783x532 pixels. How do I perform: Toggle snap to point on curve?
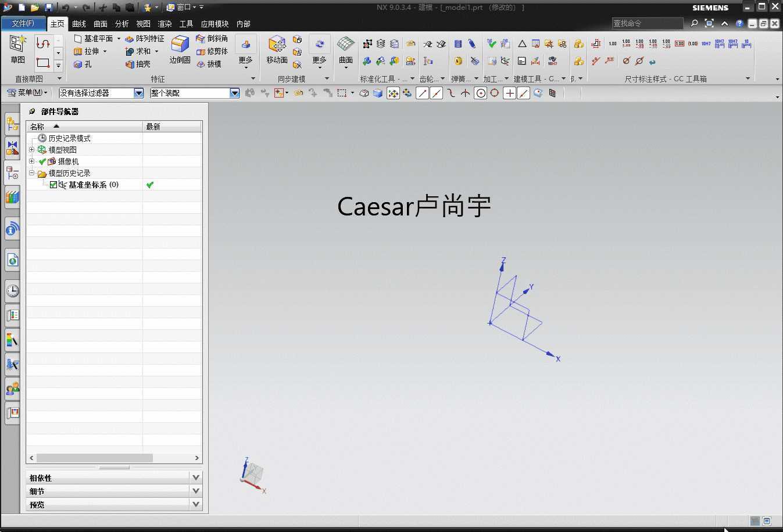(x=524, y=93)
